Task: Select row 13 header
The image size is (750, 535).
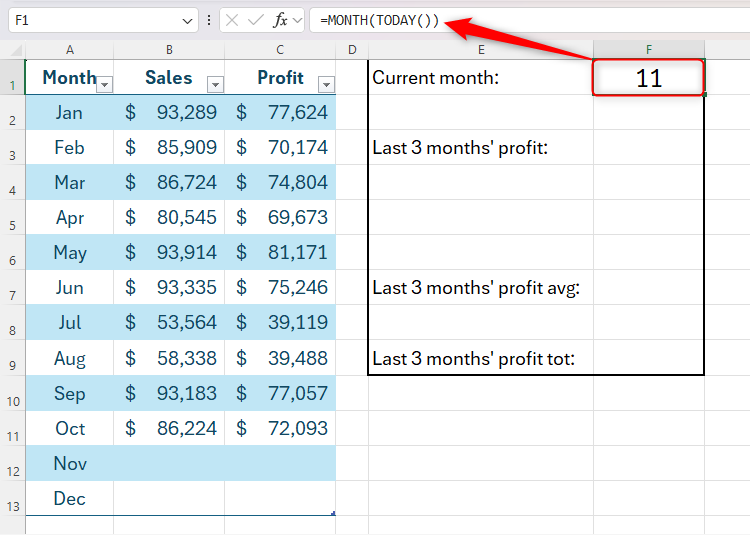Action: 12,499
